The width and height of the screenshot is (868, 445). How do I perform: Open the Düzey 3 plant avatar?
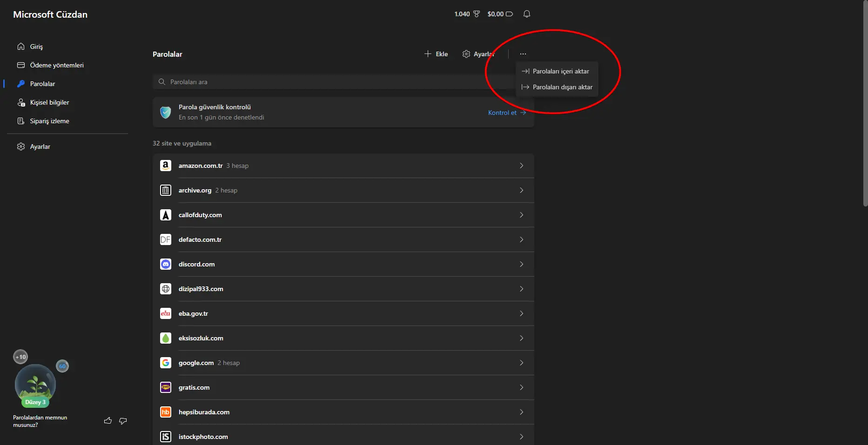35,385
